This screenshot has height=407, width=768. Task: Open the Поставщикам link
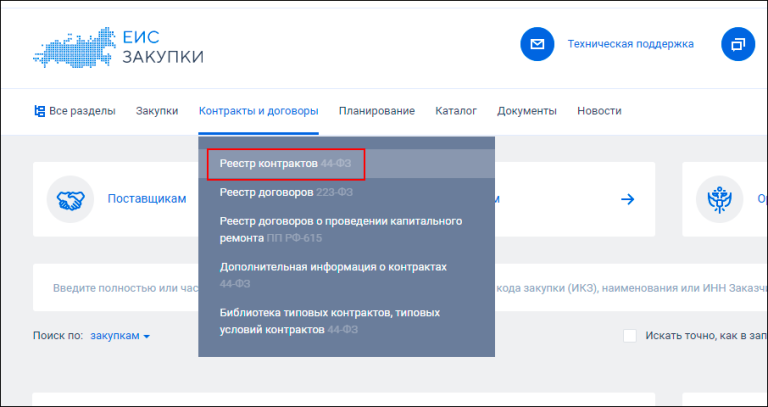(147, 199)
